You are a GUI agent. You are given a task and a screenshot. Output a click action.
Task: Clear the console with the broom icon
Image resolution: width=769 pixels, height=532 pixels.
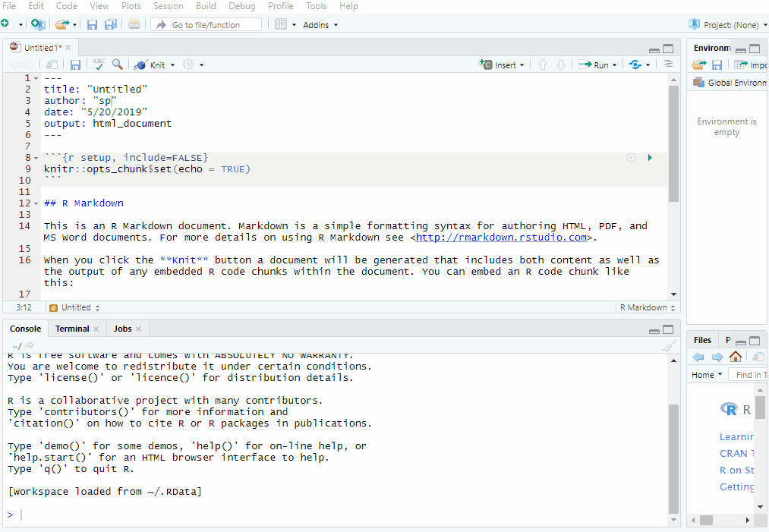click(x=669, y=346)
